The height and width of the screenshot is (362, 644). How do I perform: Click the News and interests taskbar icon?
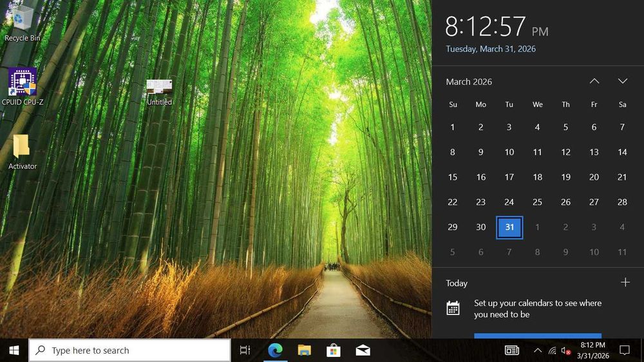coord(512,350)
